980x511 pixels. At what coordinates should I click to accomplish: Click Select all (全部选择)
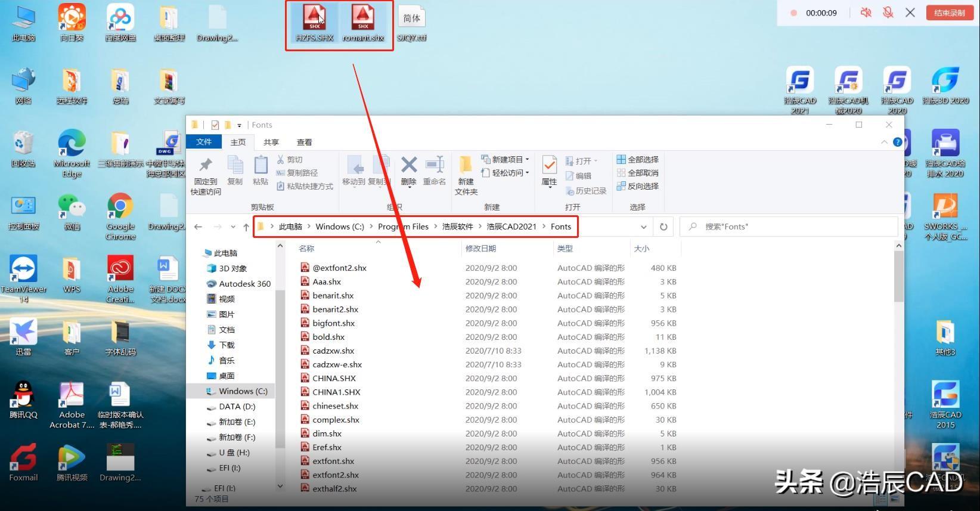click(x=637, y=160)
